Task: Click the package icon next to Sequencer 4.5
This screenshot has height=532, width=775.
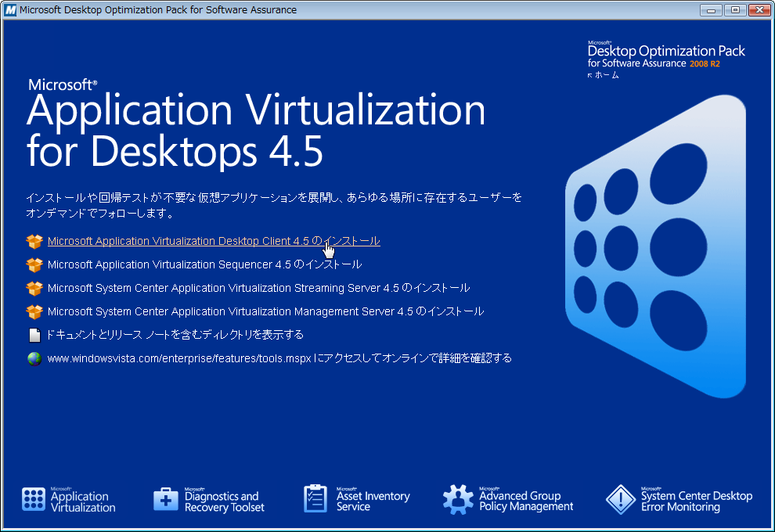Action: [34, 265]
